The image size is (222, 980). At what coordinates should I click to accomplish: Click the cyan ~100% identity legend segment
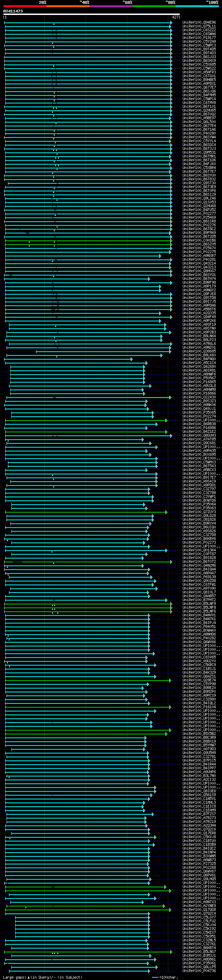point(197,6)
